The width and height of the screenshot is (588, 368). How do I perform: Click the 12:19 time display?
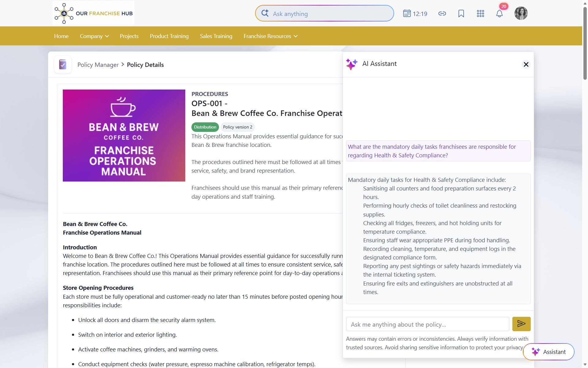420,14
